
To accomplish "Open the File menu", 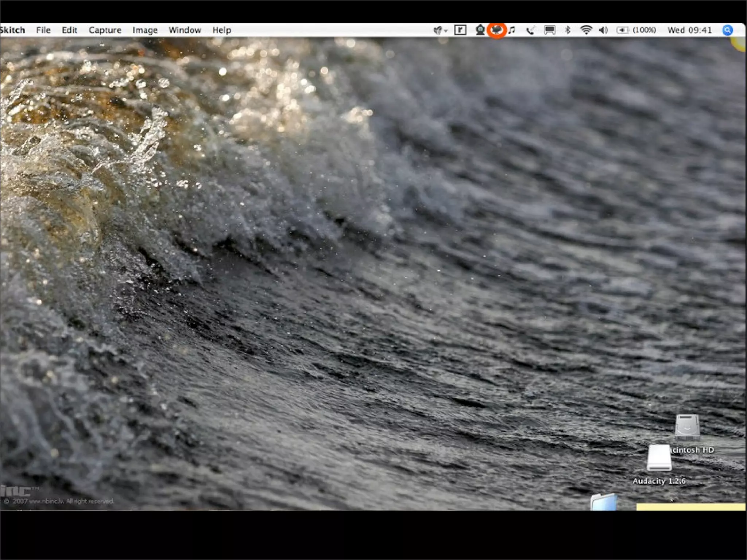I will coord(43,30).
